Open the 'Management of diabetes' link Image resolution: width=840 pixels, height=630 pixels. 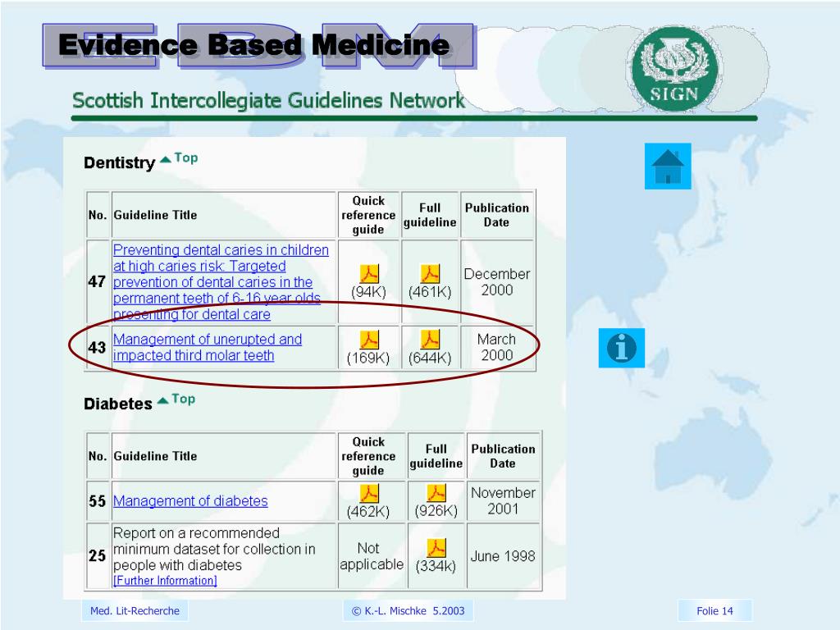coord(190,501)
